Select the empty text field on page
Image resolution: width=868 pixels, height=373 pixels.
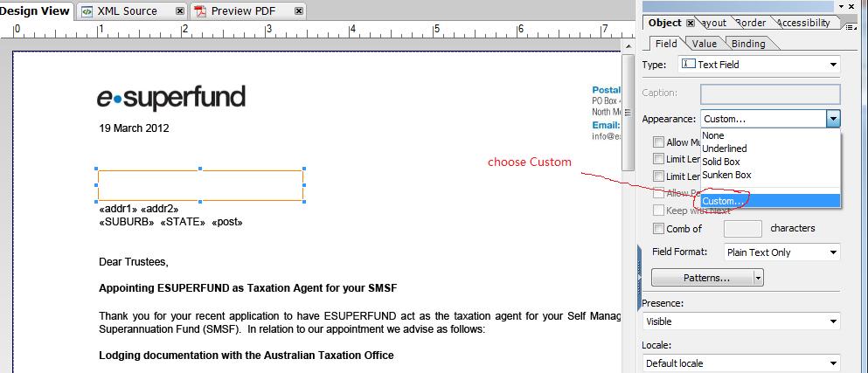coord(200,185)
